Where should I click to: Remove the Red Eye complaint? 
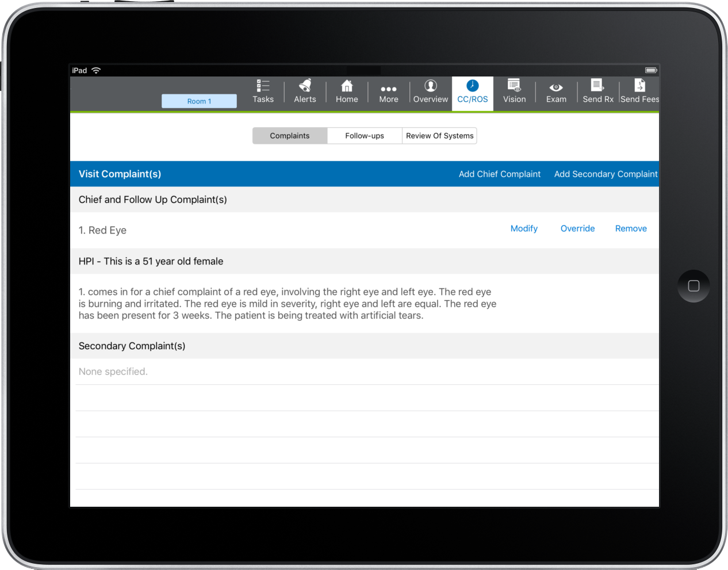(x=631, y=228)
